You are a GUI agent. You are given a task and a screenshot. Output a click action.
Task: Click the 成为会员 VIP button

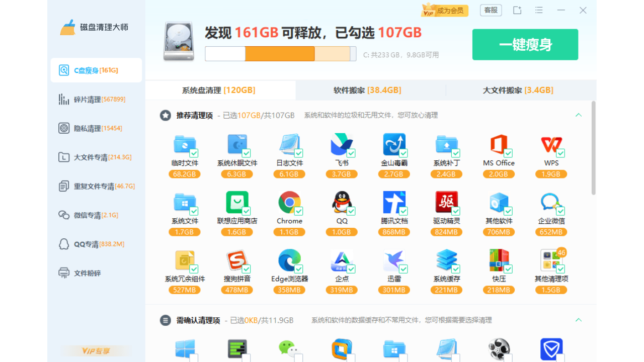[445, 10]
